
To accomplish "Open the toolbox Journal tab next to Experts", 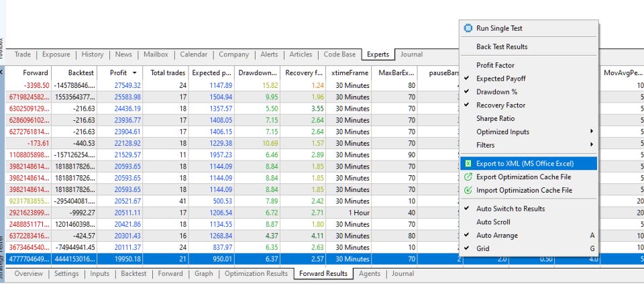I will pyautogui.click(x=411, y=54).
